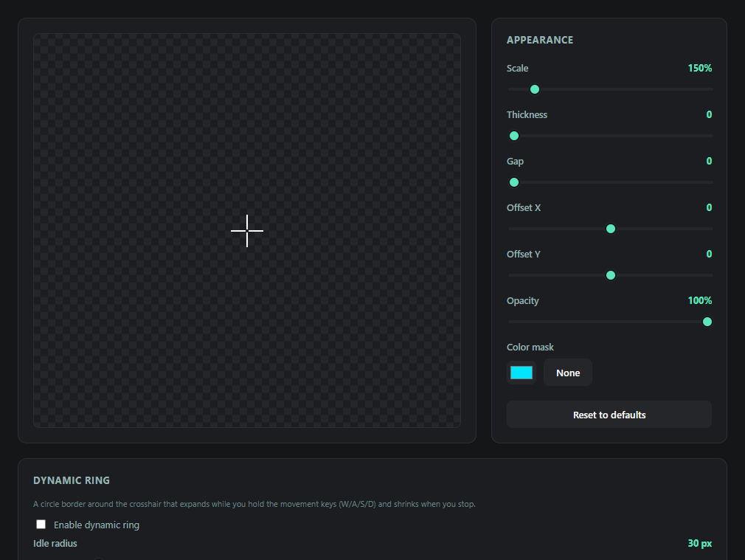Click the Thickness label
745x560 pixels.
coord(527,114)
